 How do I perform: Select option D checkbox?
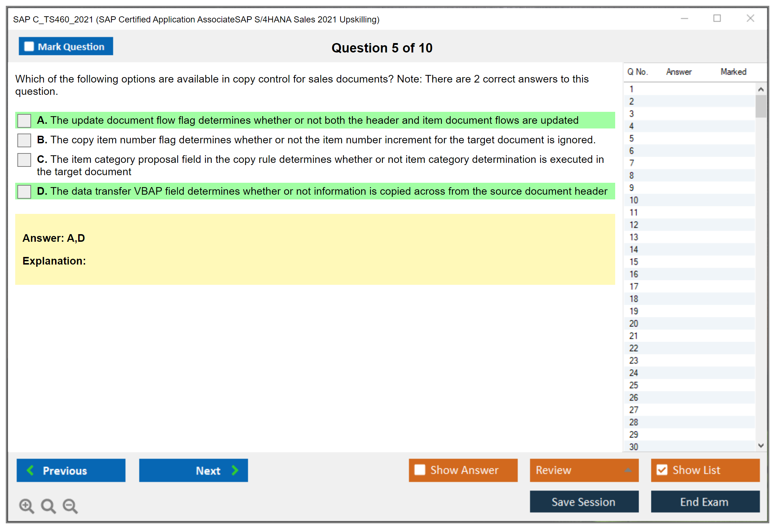pos(24,191)
